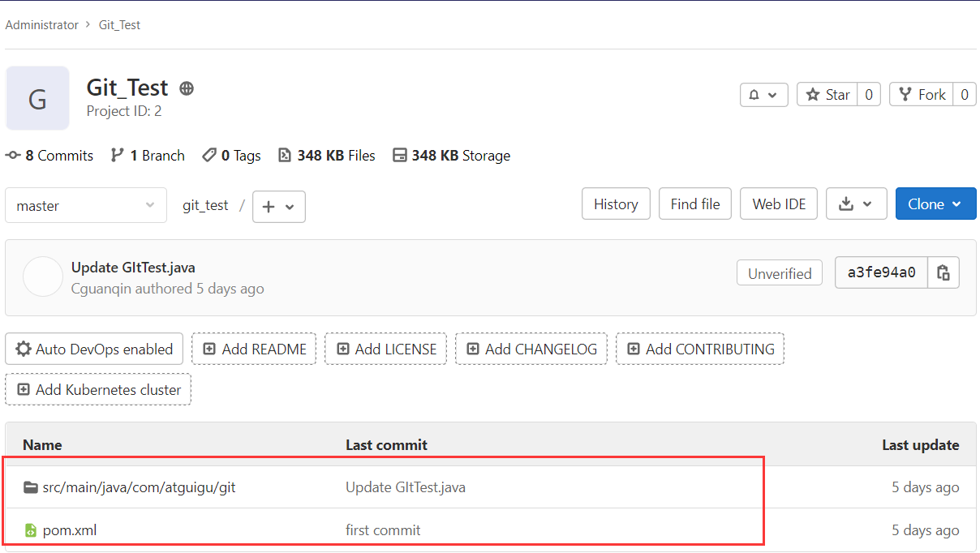Click the Last update column header

pyautogui.click(x=921, y=444)
